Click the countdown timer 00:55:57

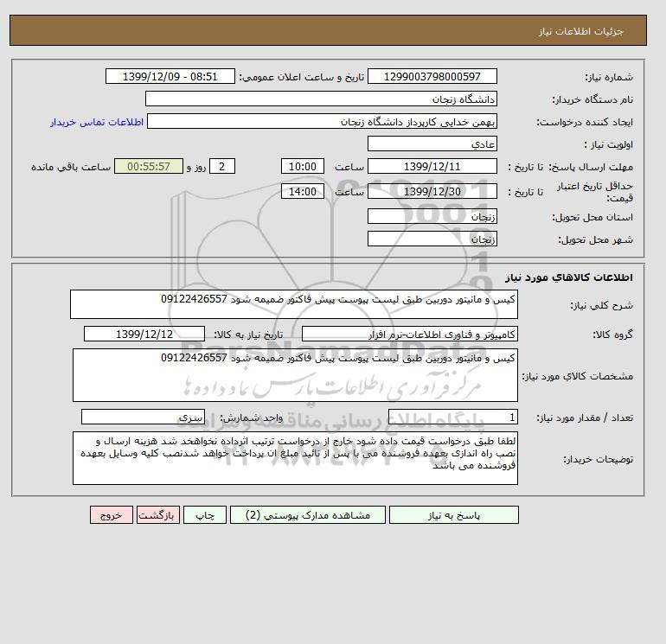[149, 167]
